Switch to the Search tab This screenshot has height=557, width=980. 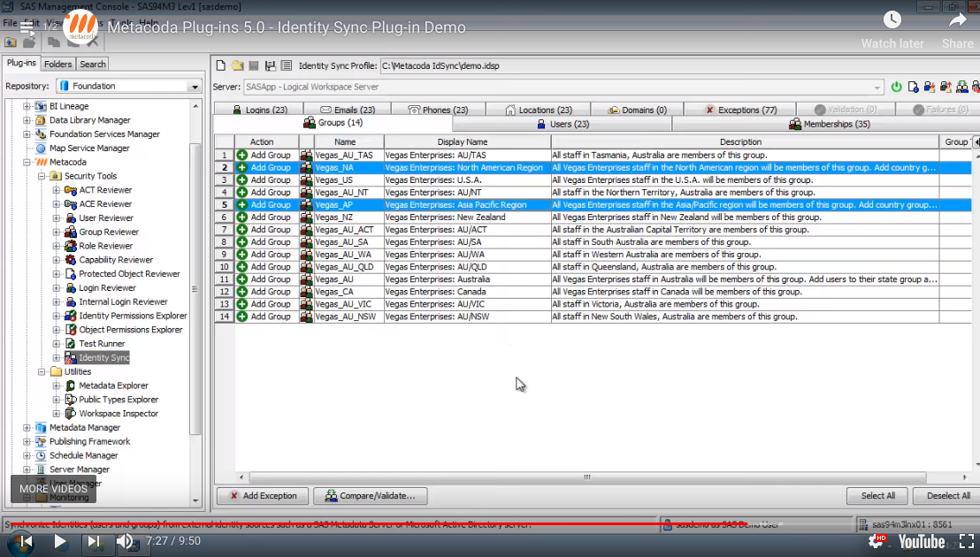[x=93, y=64]
